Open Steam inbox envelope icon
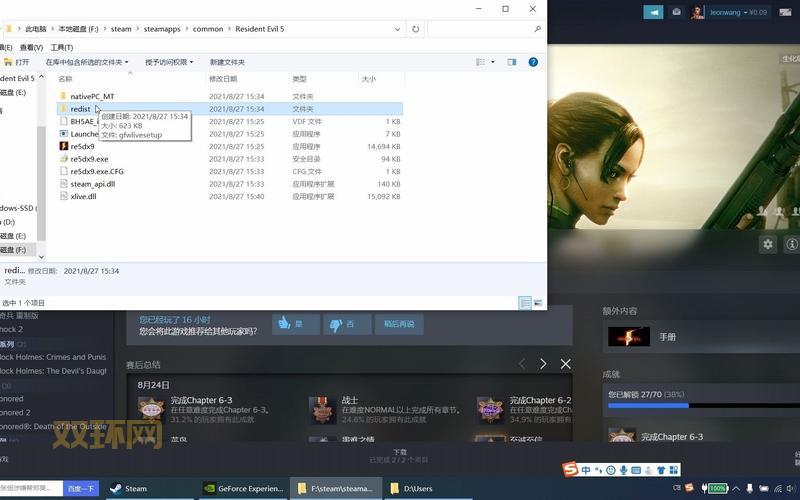This screenshot has width=800, height=500. [677, 12]
